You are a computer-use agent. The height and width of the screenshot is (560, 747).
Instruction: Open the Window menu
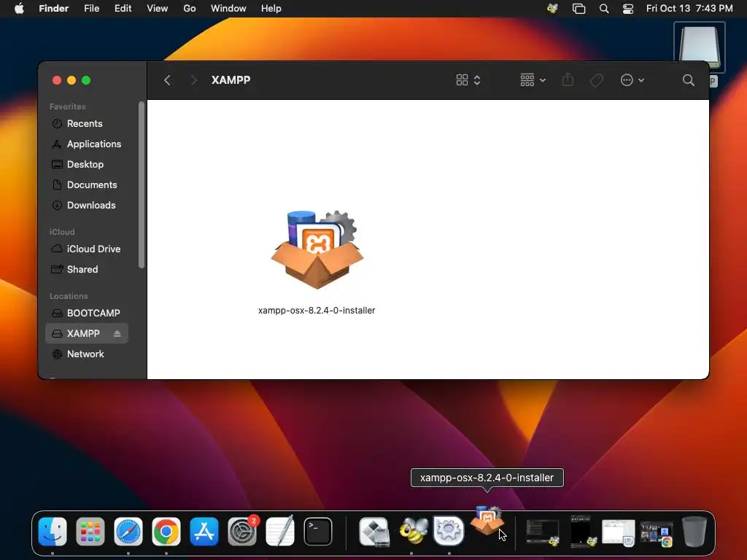[228, 9]
